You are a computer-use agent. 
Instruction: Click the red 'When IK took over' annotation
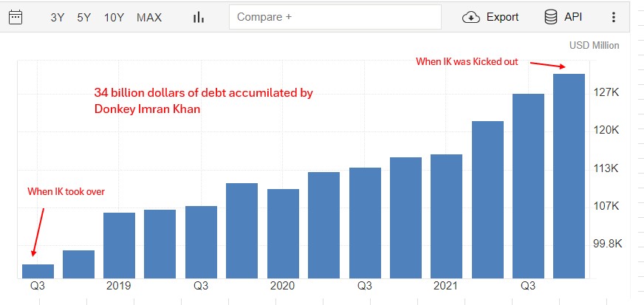66,191
